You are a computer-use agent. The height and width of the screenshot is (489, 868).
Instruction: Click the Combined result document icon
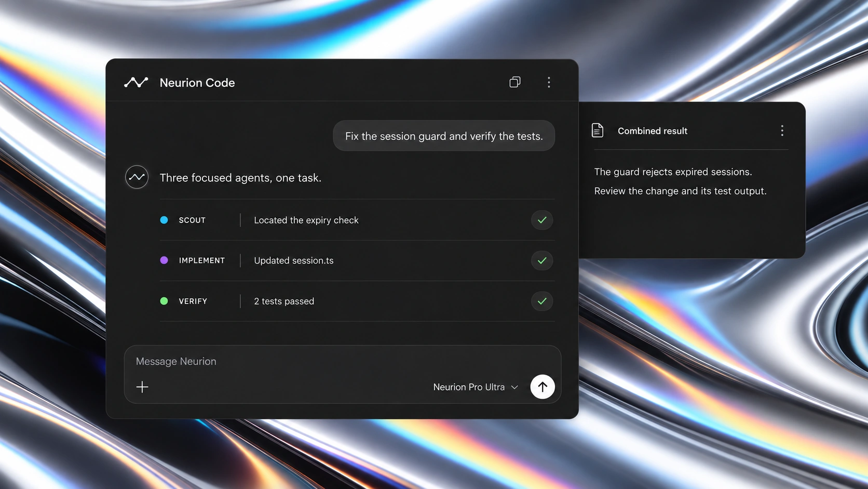(x=598, y=130)
